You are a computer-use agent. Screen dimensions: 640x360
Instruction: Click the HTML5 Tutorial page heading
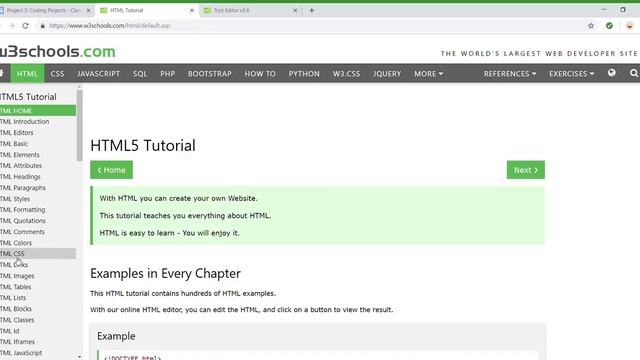coord(143,146)
